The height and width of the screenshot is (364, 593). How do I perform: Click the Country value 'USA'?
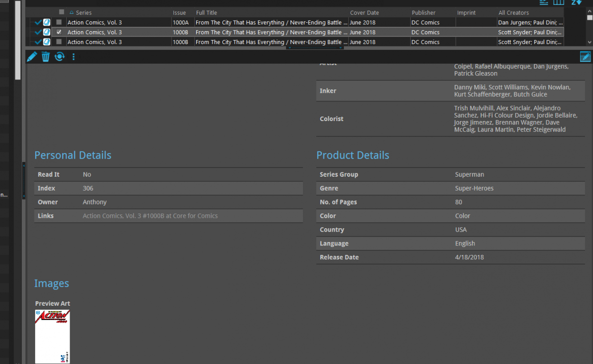461,230
